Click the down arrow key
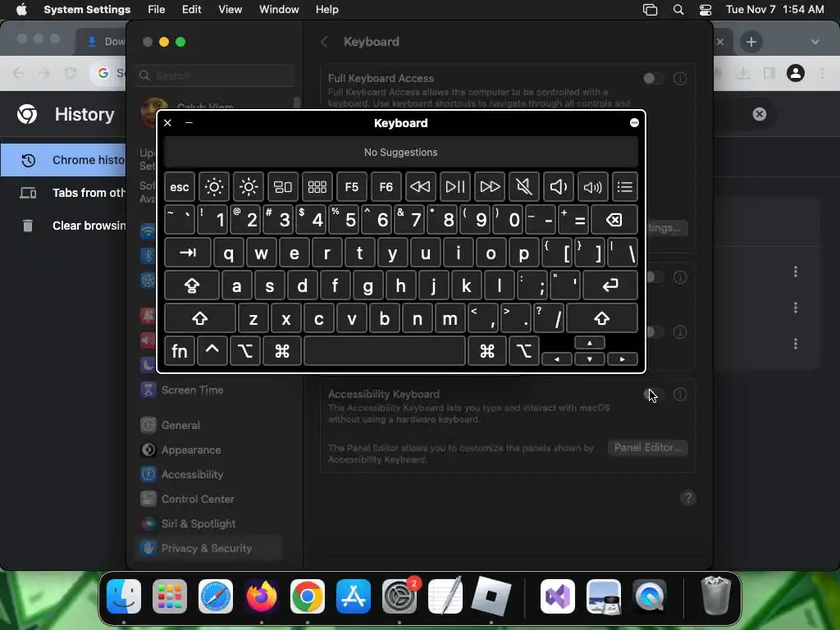The image size is (840, 630). pos(590,359)
